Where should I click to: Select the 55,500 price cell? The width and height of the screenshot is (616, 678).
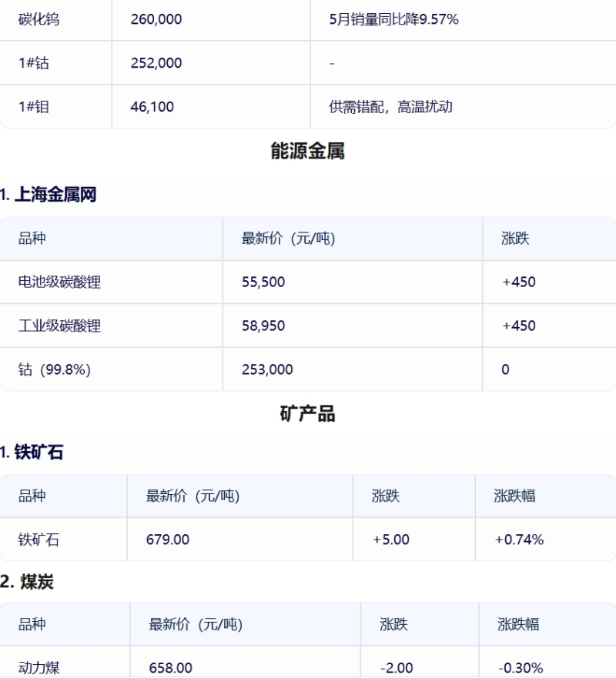(x=263, y=282)
